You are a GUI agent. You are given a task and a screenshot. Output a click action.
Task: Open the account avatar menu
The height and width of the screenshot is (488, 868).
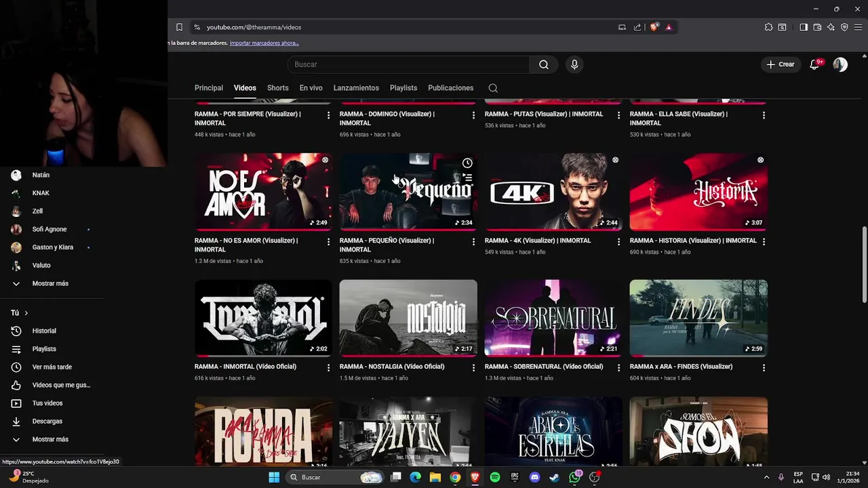tap(840, 64)
